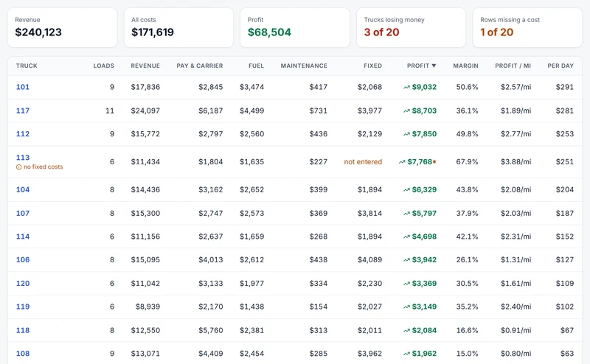Click the trend-up icon beside $9,032 profit
The image size is (590, 364).
click(x=406, y=87)
